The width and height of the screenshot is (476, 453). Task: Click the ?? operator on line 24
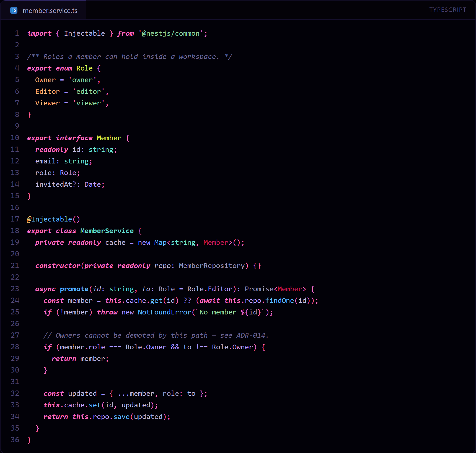pyautogui.click(x=187, y=301)
